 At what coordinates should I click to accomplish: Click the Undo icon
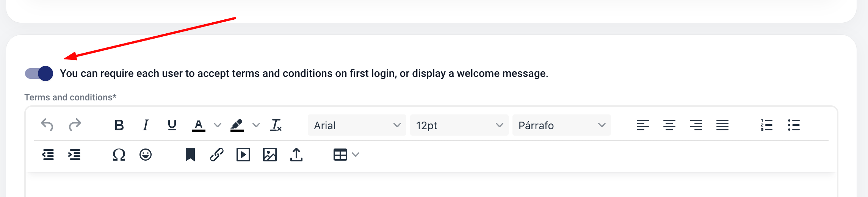click(47, 125)
